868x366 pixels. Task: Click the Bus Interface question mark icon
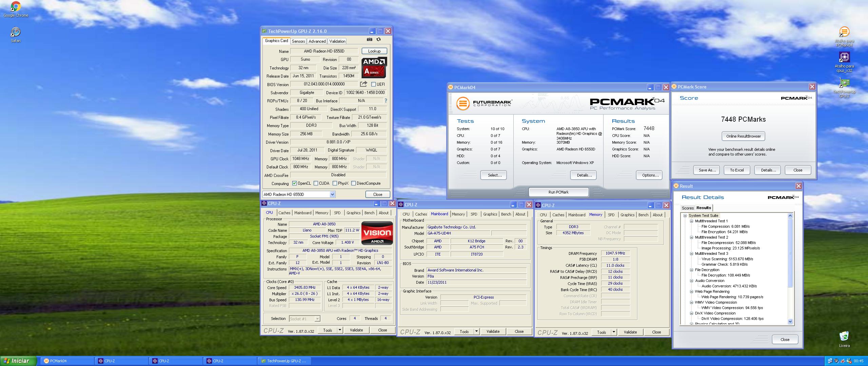386,101
